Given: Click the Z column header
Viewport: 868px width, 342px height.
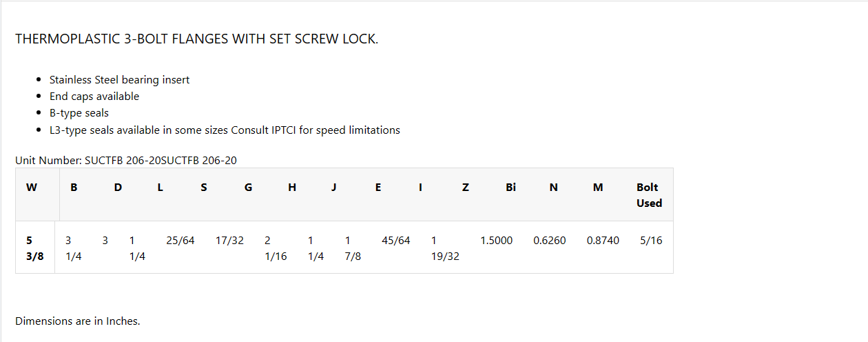Looking at the screenshot, I should [466, 188].
